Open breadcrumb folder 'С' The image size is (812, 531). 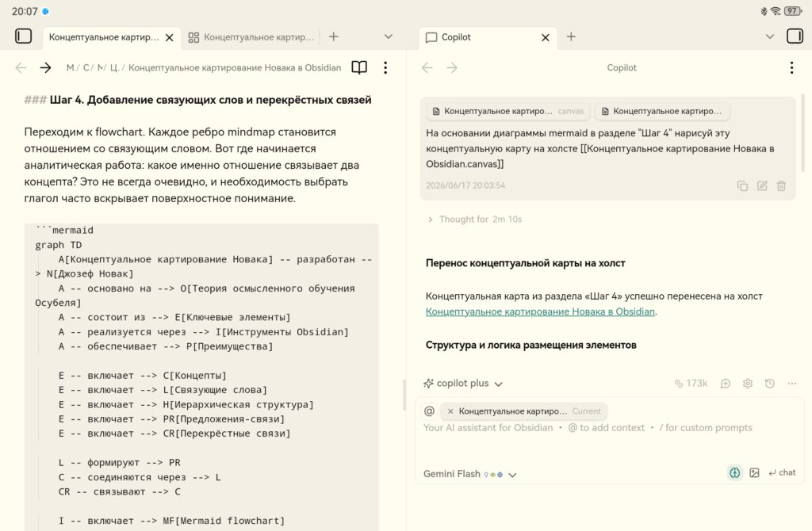pyautogui.click(x=86, y=67)
